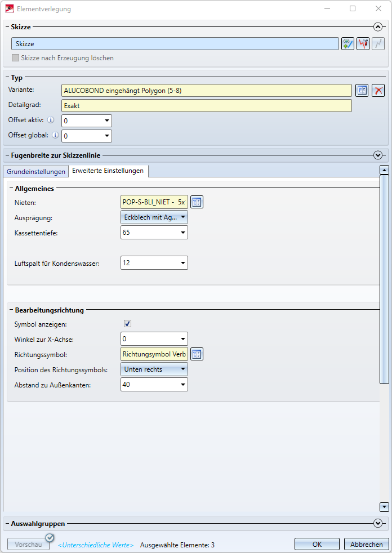Screen dimensions: 392x553
Task: Select Erweiterte Einstellungen tab
Action: point(108,171)
